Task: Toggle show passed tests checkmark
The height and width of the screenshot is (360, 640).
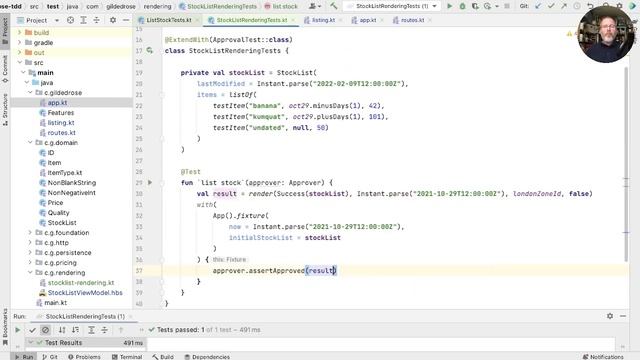Action: click(32, 330)
